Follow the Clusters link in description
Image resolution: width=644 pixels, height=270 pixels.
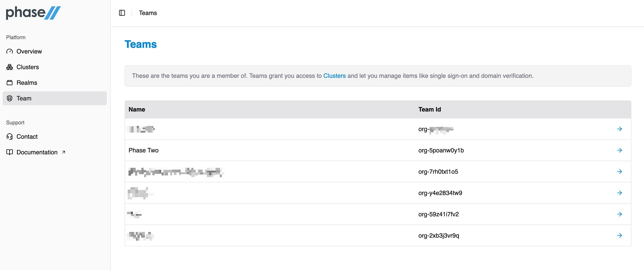pyautogui.click(x=334, y=76)
